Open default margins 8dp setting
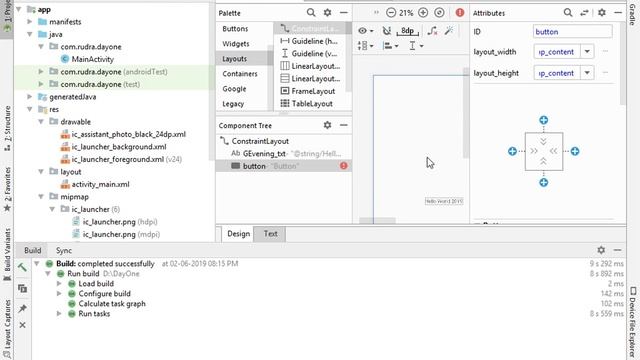Image resolution: width=640 pixels, height=360 pixels. click(407, 31)
